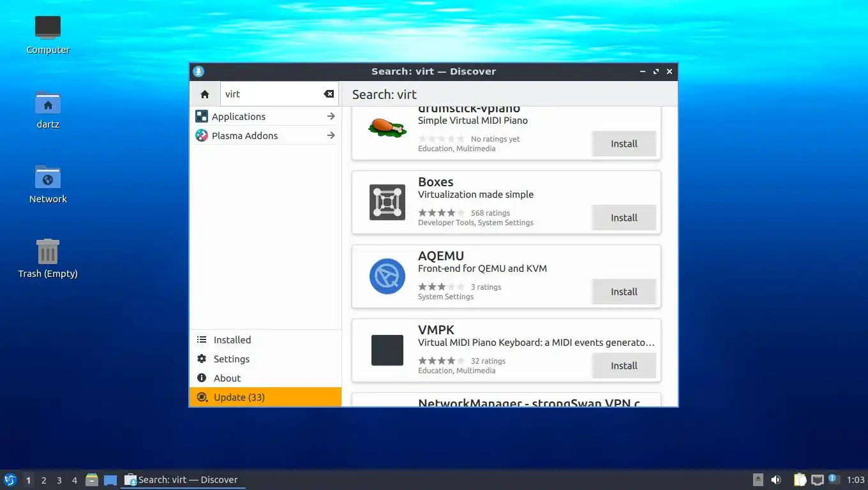This screenshot has height=490, width=868.
Task: Click AQEMU 3 ratings stars
Action: point(442,287)
